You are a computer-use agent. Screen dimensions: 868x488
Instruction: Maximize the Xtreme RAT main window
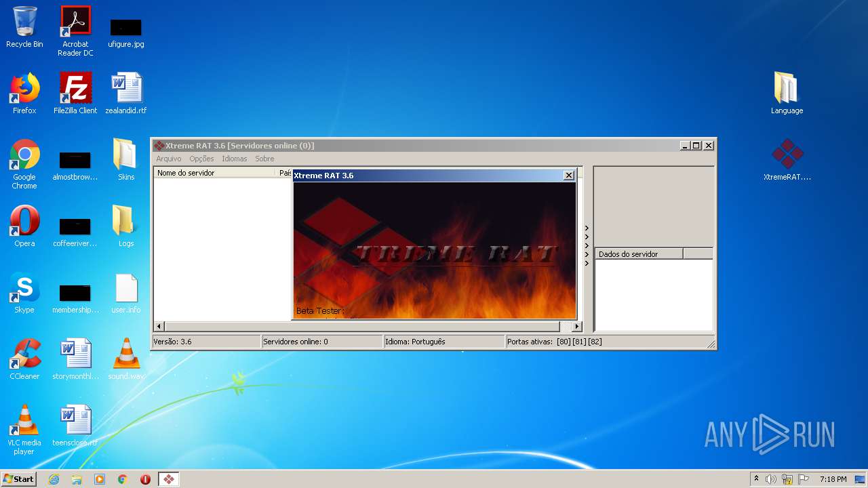tap(696, 146)
